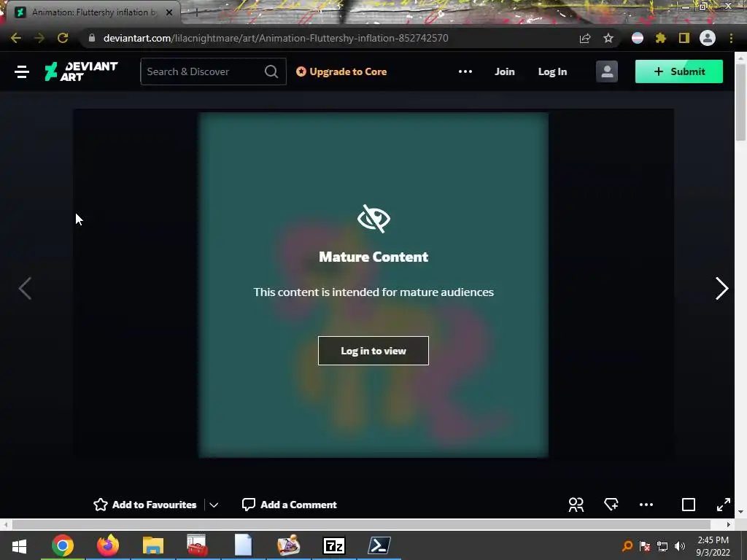Open 7-Zip from the taskbar

pos(333,545)
